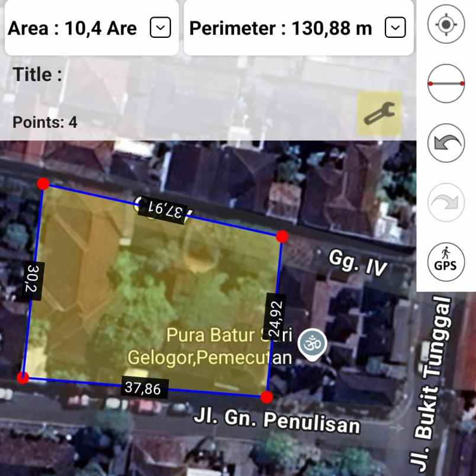The image size is (476, 476).
Task: Select the top-left red vertex marker
Action: click(x=42, y=184)
